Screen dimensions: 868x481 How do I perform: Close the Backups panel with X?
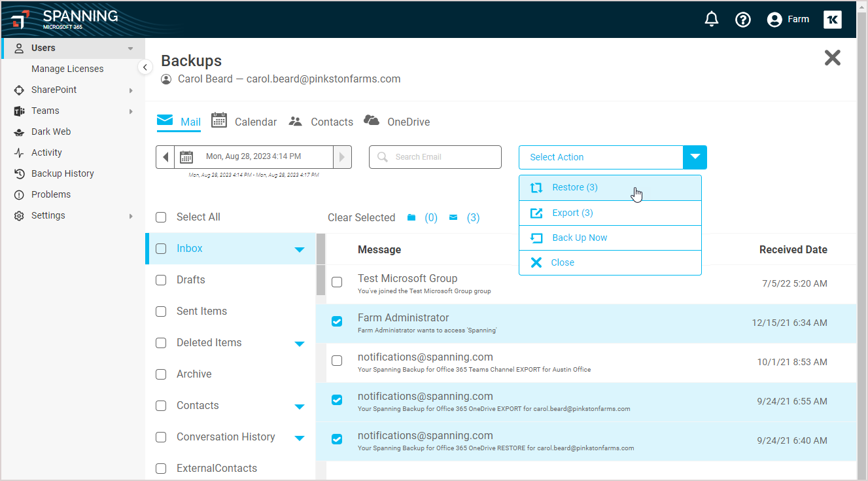click(x=833, y=58)
